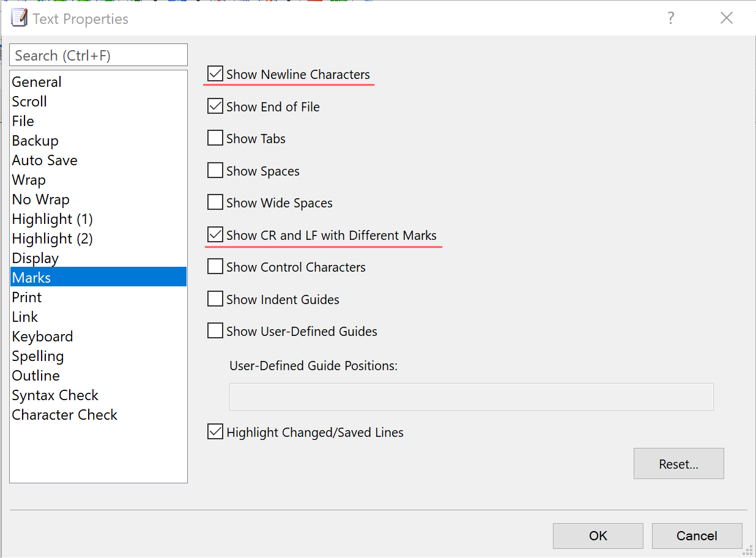Open the Syntax Check category
This screenshot has width=756, height=558.
(x=98, y=395)
